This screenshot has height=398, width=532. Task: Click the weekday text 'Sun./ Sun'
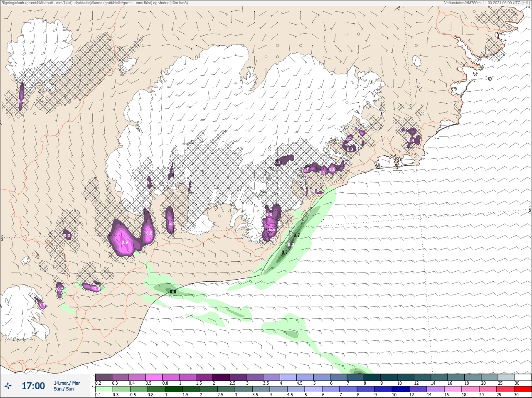point(64,389)
